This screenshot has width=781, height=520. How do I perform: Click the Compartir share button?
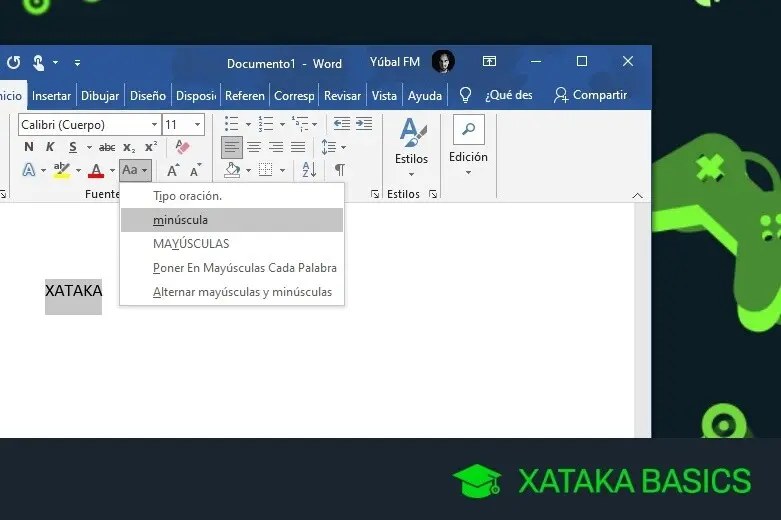click(590, 95)
